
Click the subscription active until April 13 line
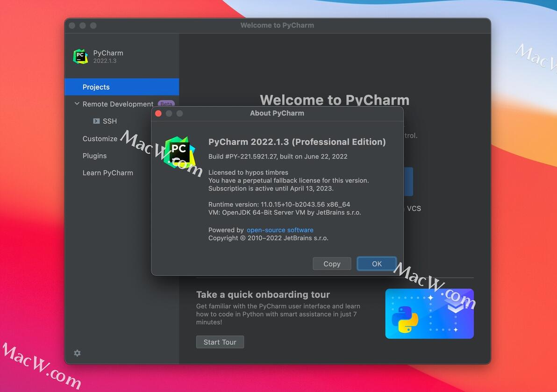coord(271,188)
